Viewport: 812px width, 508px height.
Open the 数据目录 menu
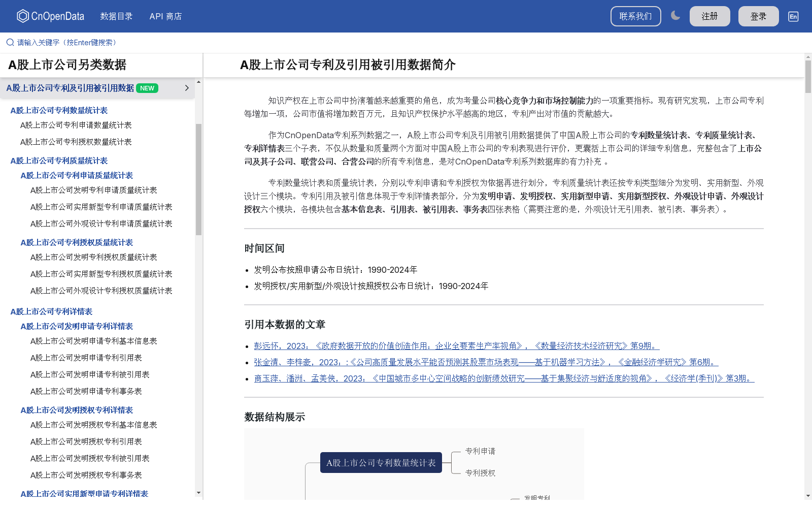point(116,16)
